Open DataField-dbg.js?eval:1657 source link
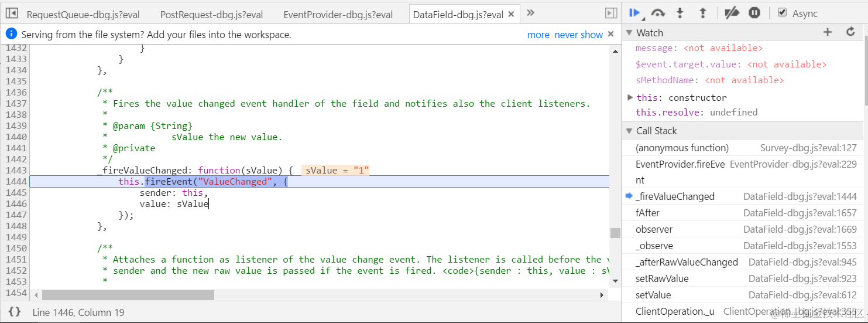 click(800, 213)
